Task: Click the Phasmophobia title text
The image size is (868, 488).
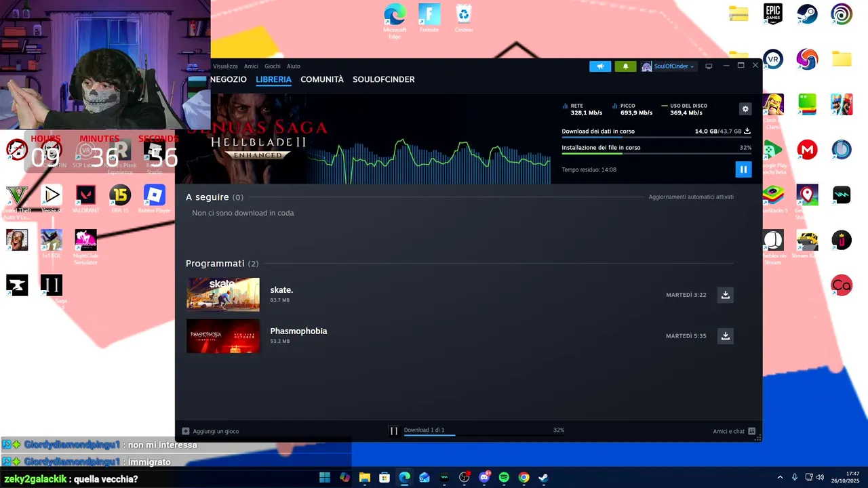Action: tap(298, 331)
